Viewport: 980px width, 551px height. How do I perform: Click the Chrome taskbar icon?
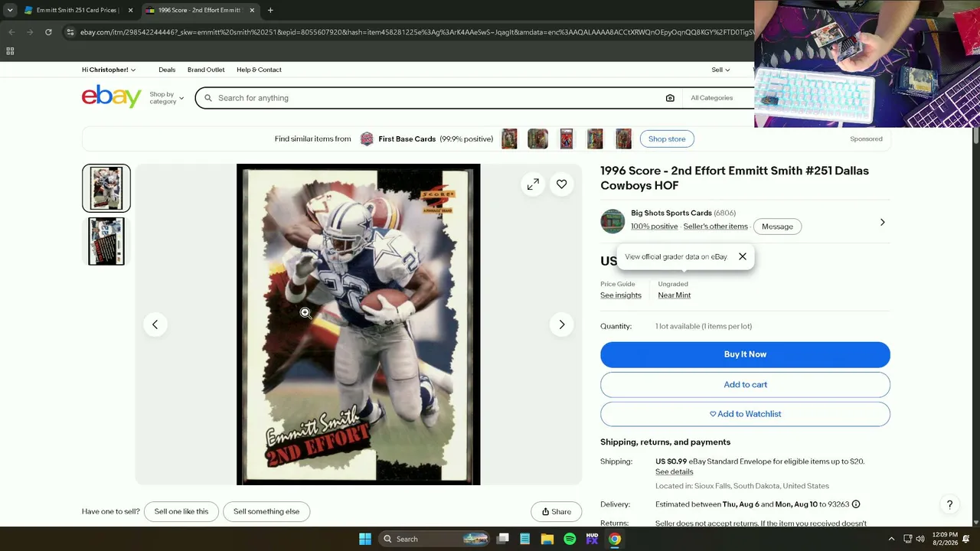pyautogui.click(x=615, y=539)
